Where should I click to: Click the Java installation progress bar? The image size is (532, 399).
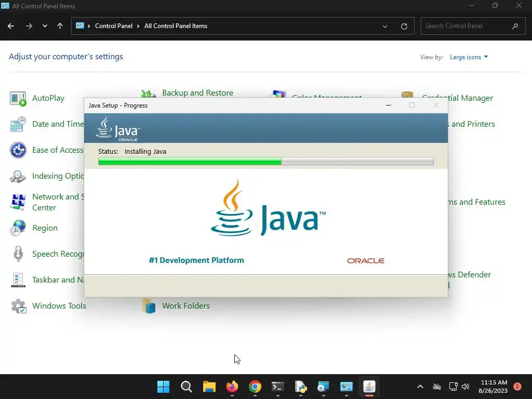click(265, 161)
